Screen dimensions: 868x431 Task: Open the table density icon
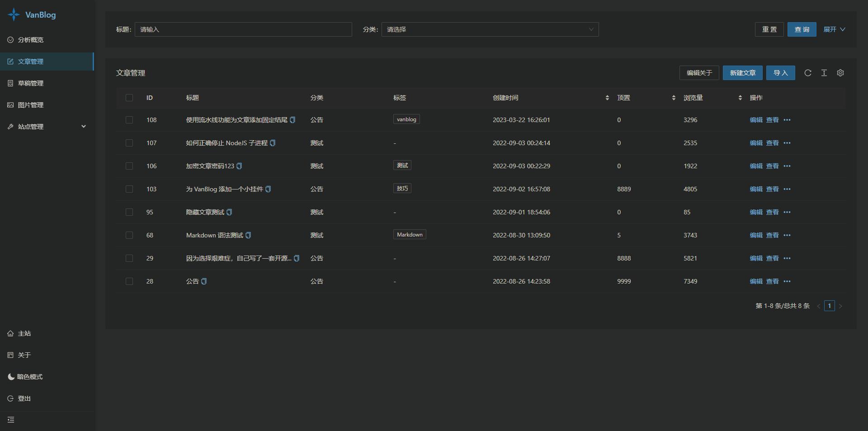(x=824, y=73)
